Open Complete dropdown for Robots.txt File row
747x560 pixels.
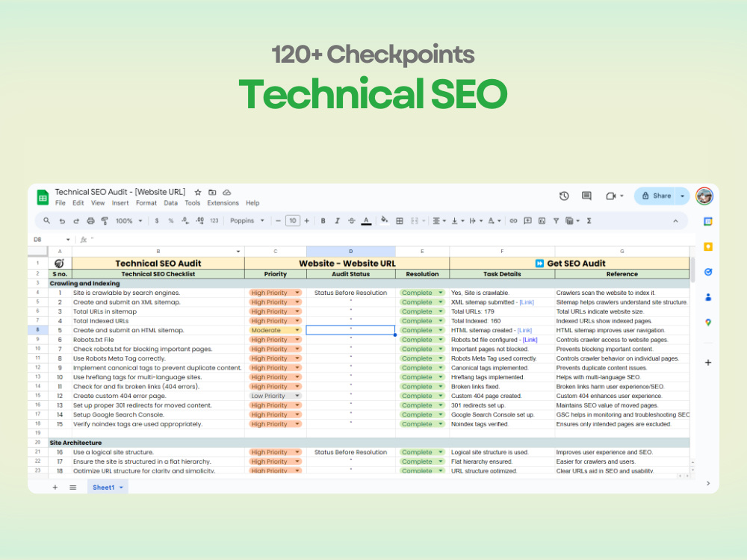[441, 340]
